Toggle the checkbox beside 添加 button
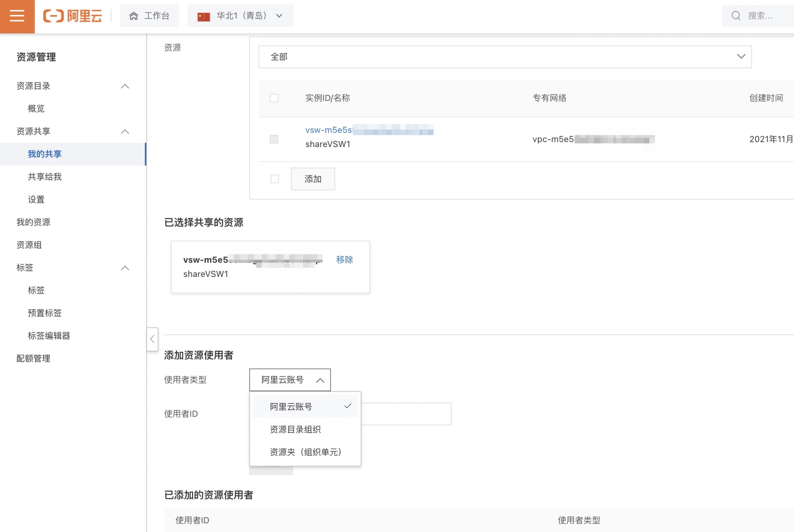794x532 pixels. point(275,179)
